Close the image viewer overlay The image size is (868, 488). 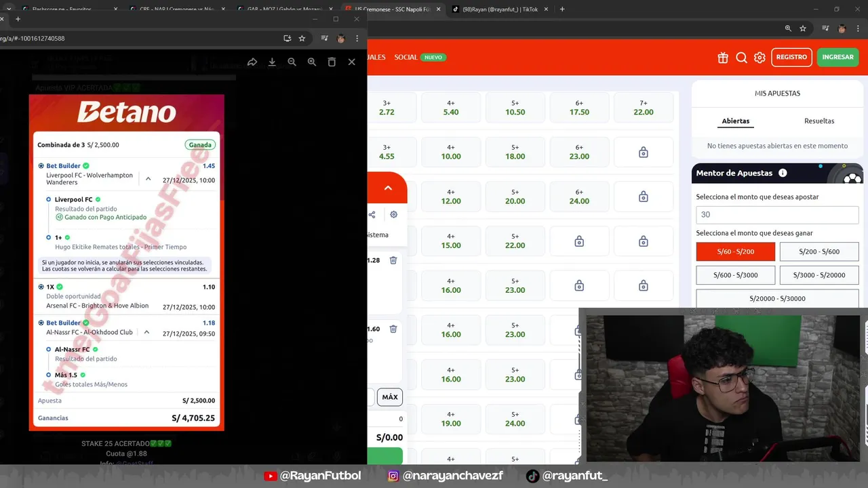[351, 62]
